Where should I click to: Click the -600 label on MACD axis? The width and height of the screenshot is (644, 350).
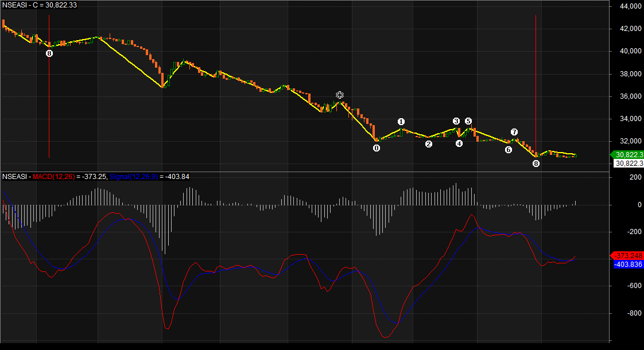coord(634,286)
